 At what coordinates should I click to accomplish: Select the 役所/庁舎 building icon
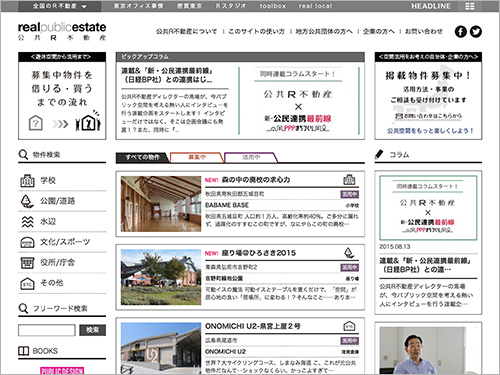pos(27,263)
